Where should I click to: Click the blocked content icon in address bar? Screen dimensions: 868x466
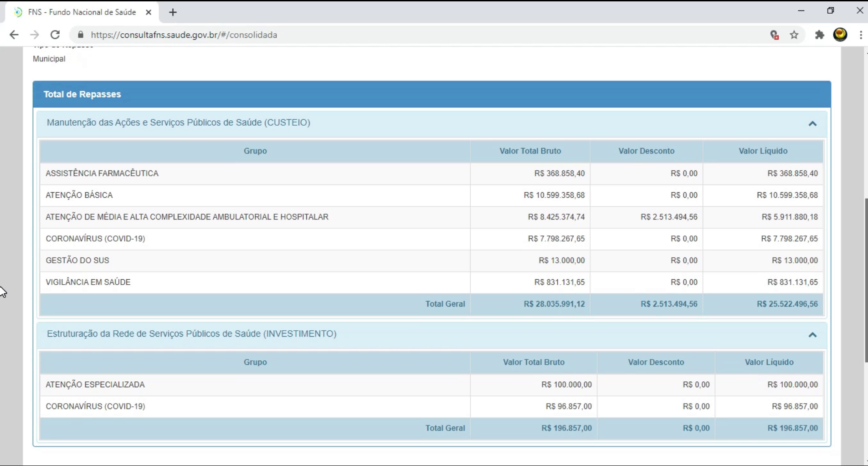click(x=774, y=35)
